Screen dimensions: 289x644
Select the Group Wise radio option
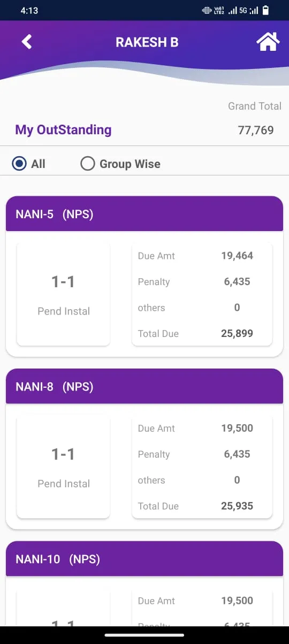tap(120, 164)
